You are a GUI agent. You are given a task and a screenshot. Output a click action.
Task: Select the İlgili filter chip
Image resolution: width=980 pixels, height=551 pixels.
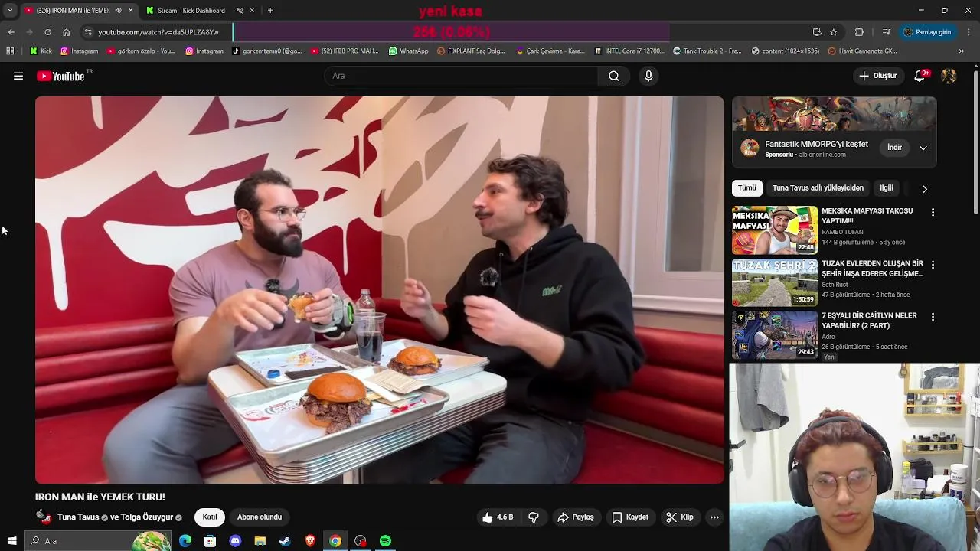pyautogui.click(x=887, y=188)
